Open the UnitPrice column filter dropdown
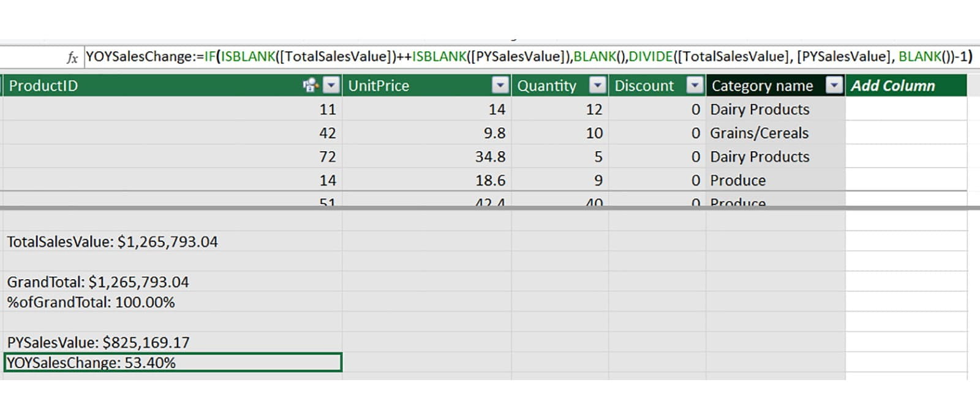Viewport: 980px width, 420px height. (500, 86)
